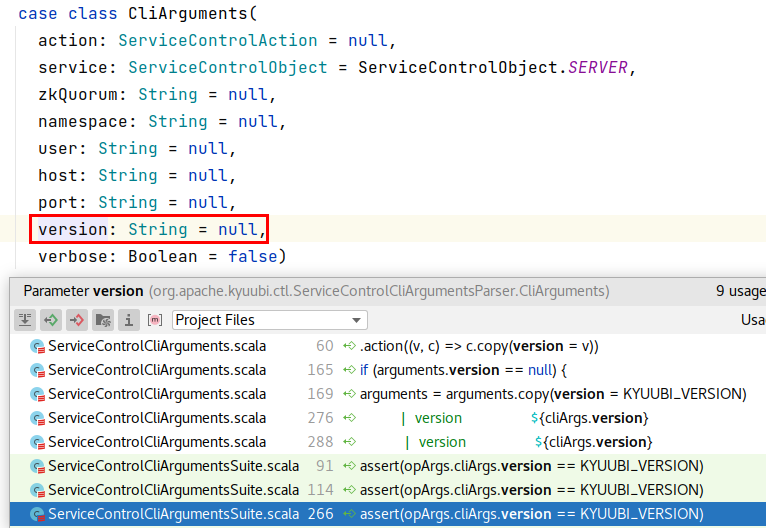Select usage at line 276 in ServiceControlCliArguments.scala
This screenshot has height=528, width=766.
[x=388, y=418]
